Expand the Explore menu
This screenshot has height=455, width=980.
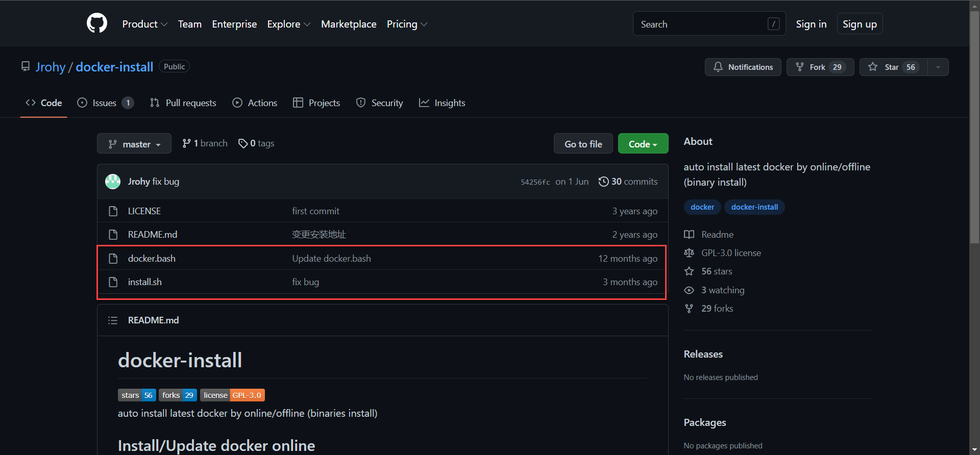pyautogui.click(x=288, y=24)
